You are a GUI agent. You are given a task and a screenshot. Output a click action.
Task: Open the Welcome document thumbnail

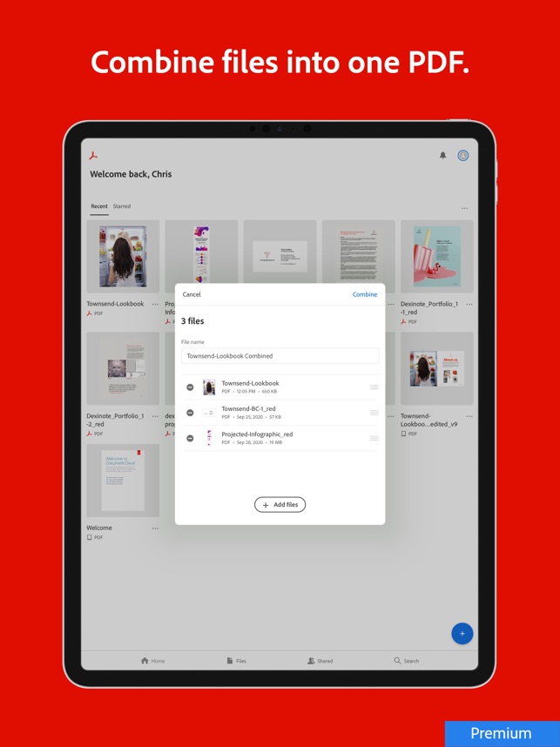pyautogui.click(x=123, y=481)
